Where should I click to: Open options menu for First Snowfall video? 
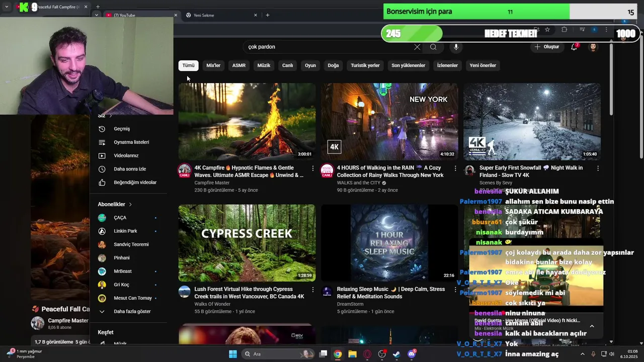598,168
